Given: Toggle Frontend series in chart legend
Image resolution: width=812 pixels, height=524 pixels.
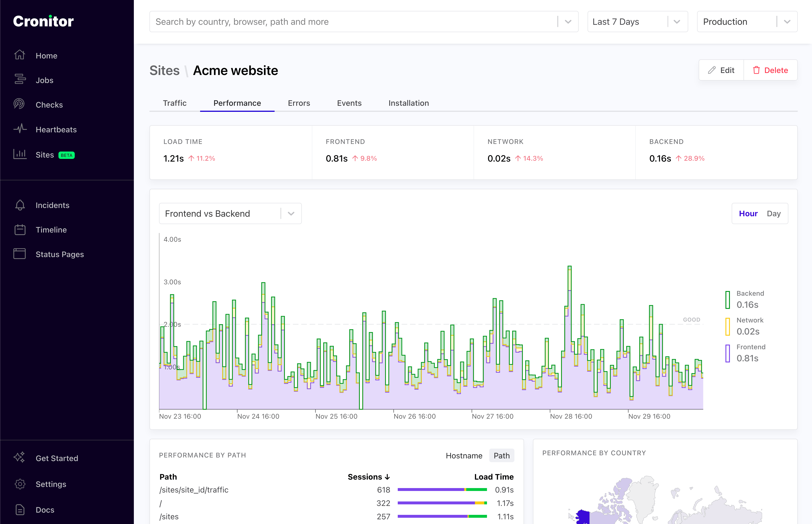Looking at the screenshot, I should [745, 353].
